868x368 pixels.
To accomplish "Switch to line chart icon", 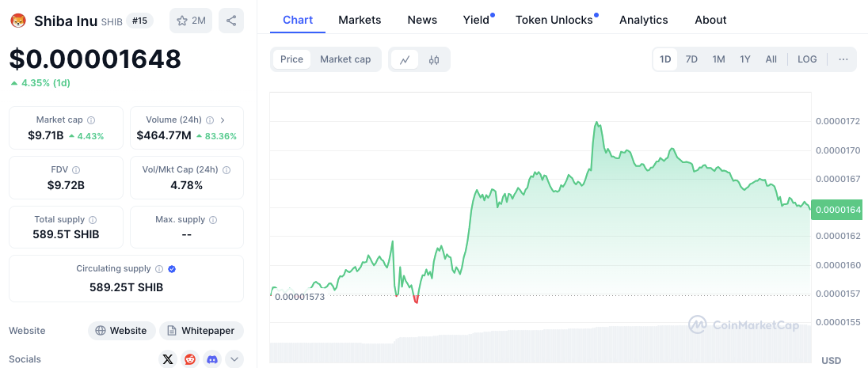I will coord(405,59).
